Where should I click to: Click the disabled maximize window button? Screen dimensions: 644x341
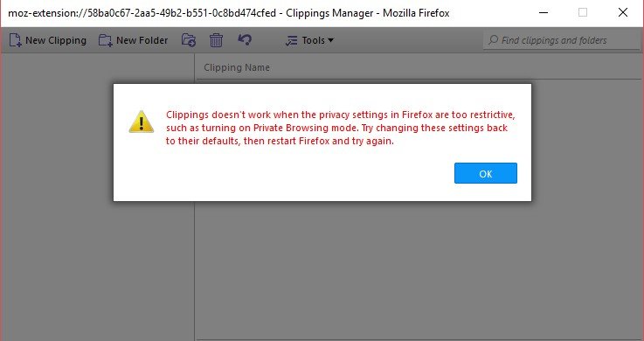pos(583,13)
